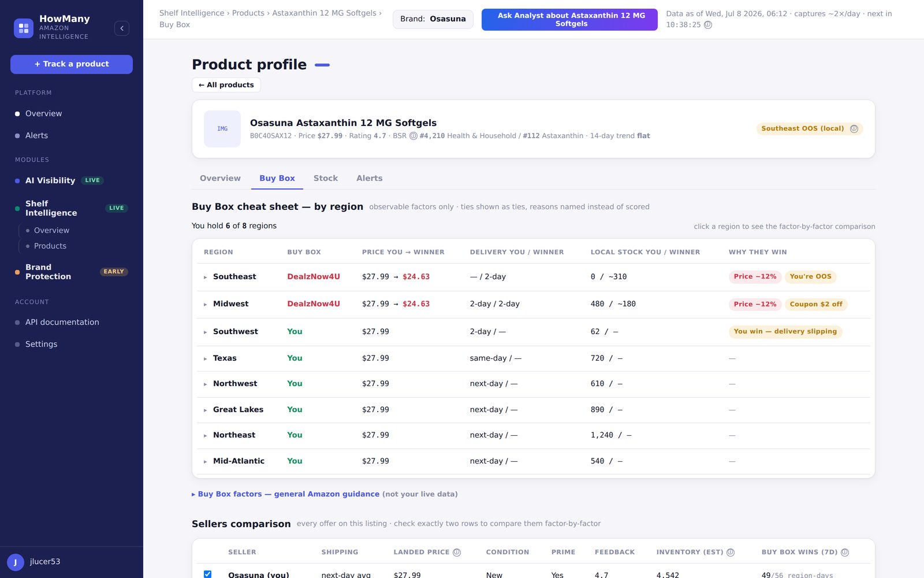The image size is (924, 578).
Task: Click the product IMG placeholder thumbnail
Action: point(222,129)
